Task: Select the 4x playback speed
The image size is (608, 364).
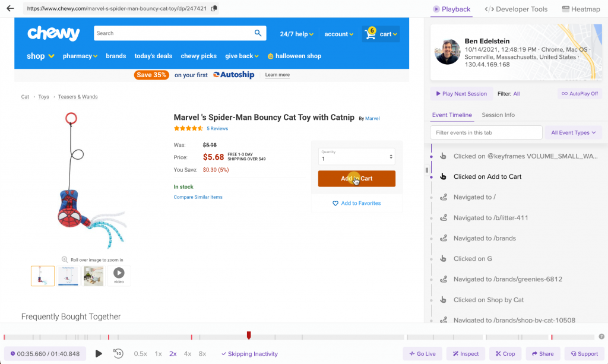Action: click(x=188, y=354)
